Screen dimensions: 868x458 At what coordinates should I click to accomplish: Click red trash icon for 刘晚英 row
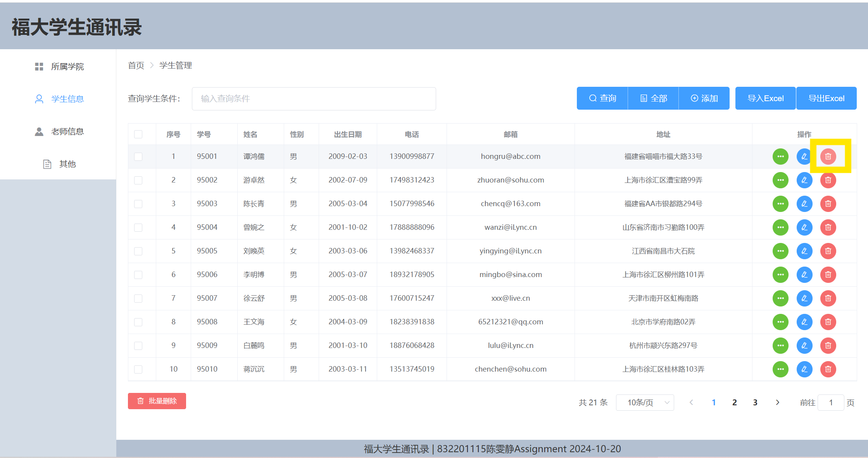point(828,251)
